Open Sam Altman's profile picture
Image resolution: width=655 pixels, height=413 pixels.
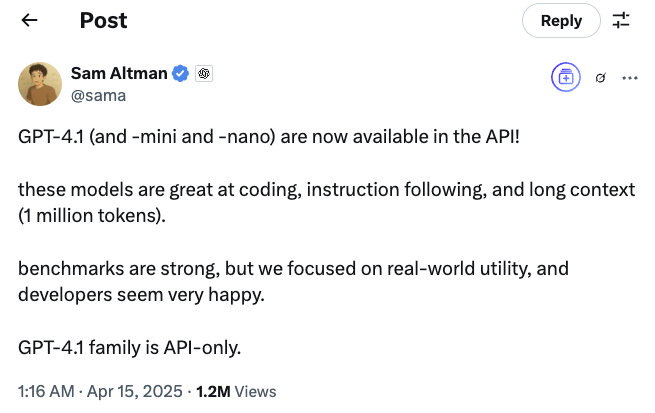click(x=40, y=84)
